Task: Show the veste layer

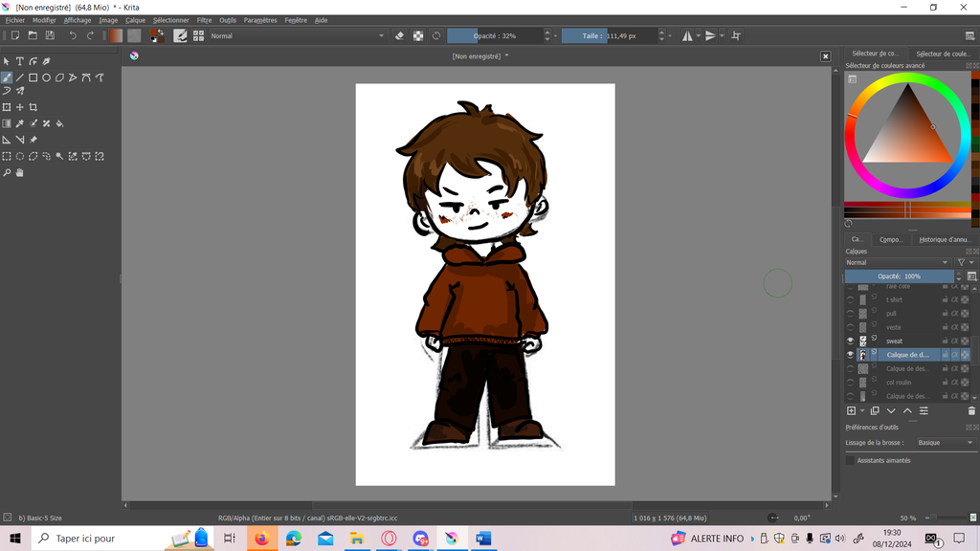Action: click(x=850, y=327)
